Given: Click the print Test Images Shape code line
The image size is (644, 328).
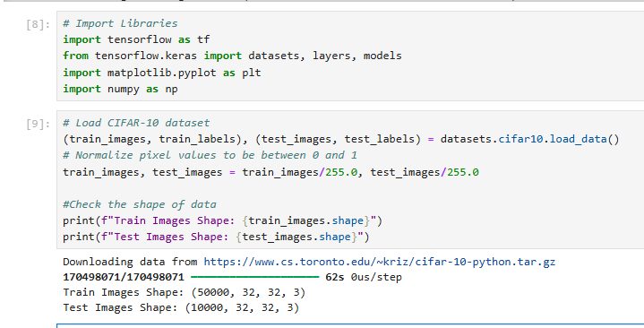Looking at the screenshot, I should point(216,237).
